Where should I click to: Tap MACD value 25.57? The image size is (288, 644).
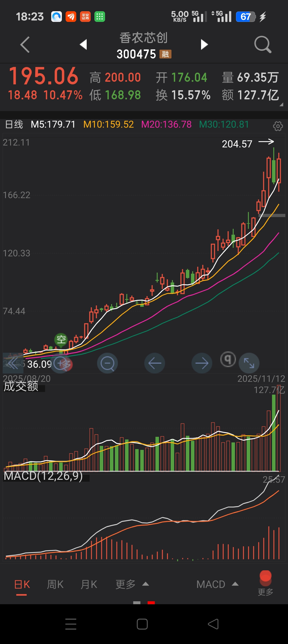coord(274,480)
